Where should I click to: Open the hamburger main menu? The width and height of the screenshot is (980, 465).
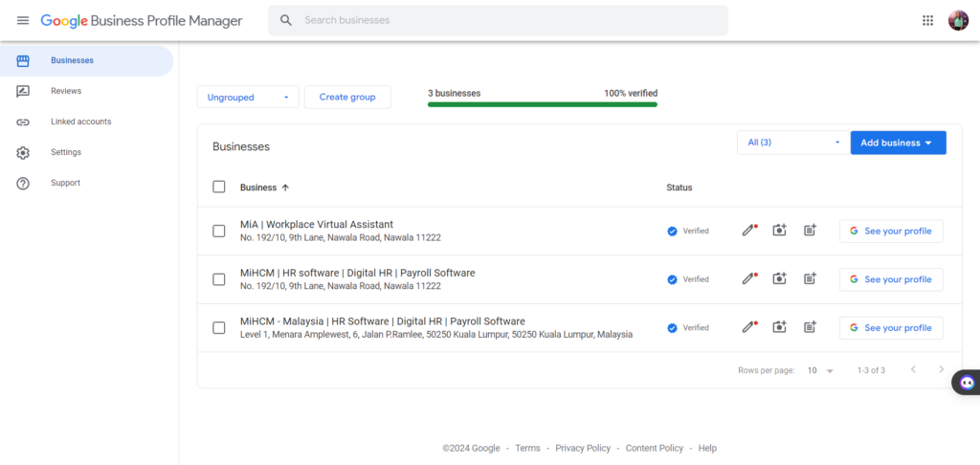(23, 21)
